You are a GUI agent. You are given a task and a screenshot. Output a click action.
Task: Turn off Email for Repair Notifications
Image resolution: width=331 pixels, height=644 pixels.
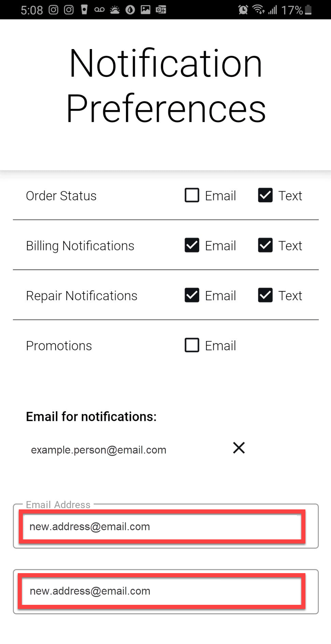click(x=192, y=295)
